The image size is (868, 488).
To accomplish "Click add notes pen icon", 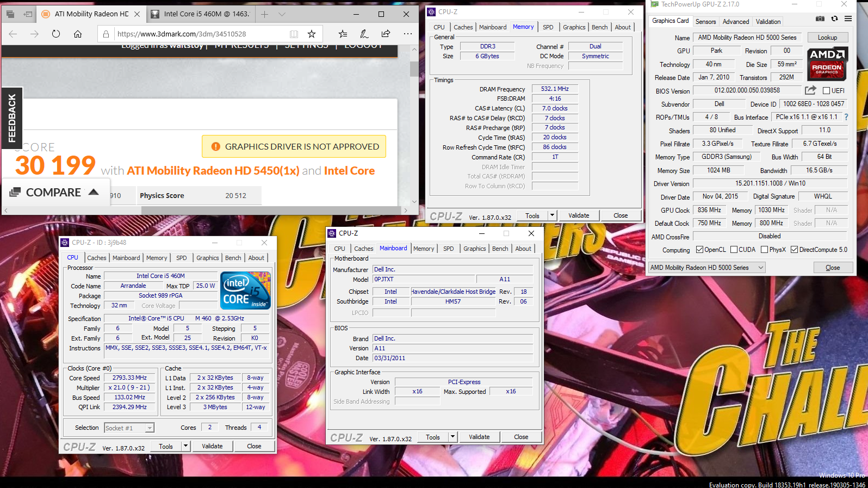I will (x=364, y=34).
